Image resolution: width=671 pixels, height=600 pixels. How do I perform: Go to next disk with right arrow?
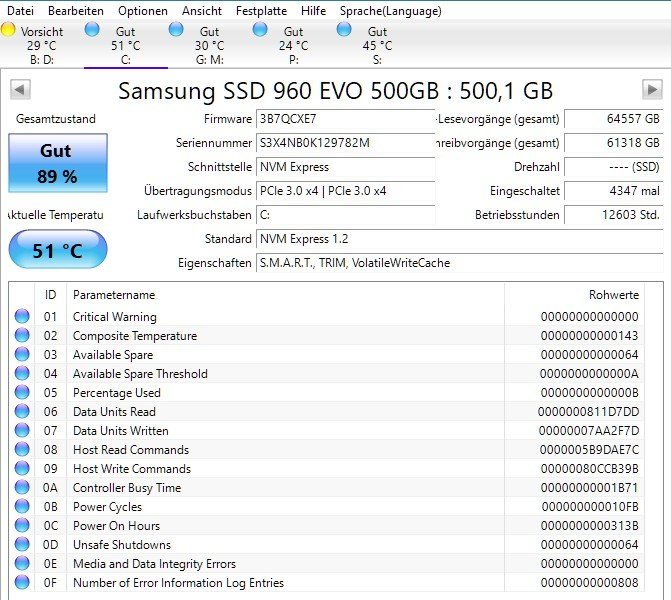[x=652, y=90]
